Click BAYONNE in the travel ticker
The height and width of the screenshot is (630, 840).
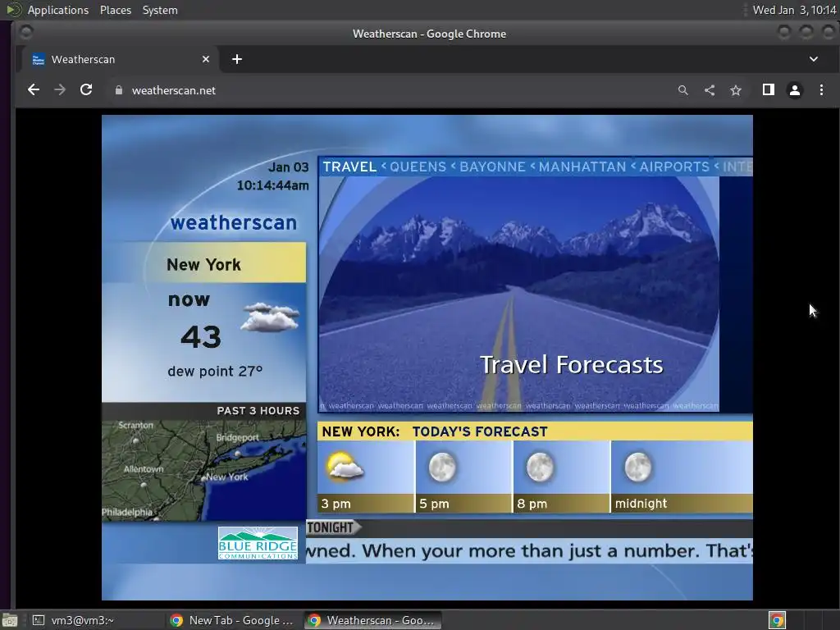tap(492, 167)
